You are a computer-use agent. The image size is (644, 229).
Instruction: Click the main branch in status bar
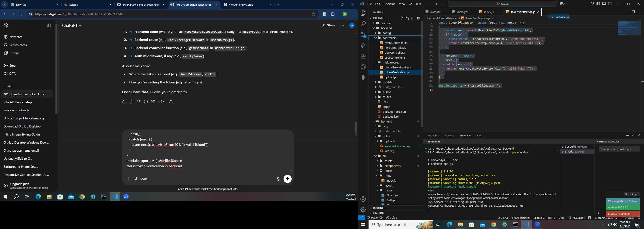(x=373, y=218)
